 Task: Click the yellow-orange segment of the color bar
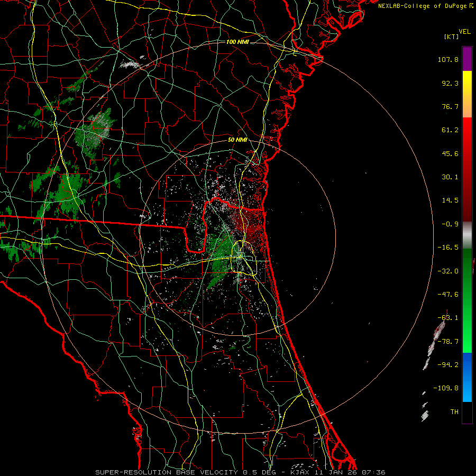pos(467,94)
